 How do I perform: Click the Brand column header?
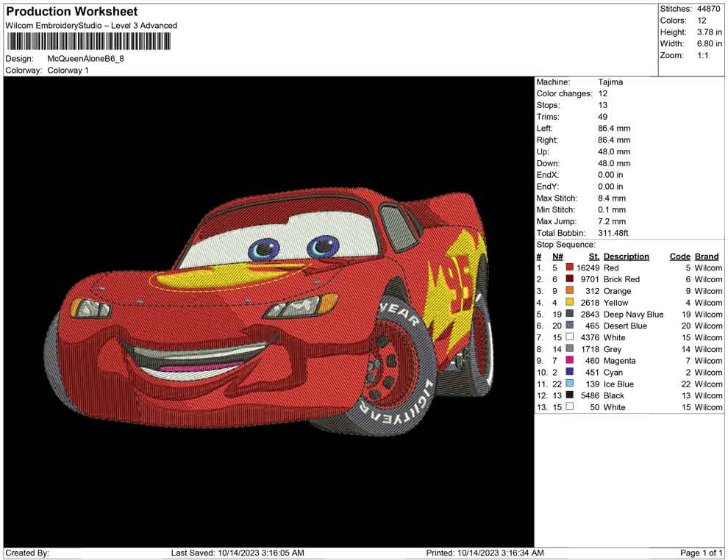coord(707,256)
